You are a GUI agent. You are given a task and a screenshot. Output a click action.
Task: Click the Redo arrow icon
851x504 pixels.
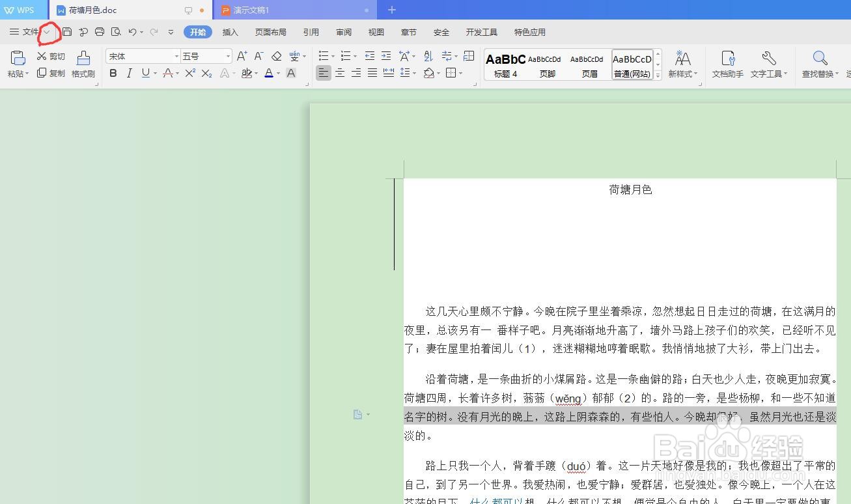pyautogui.click(x=154, y=32)
